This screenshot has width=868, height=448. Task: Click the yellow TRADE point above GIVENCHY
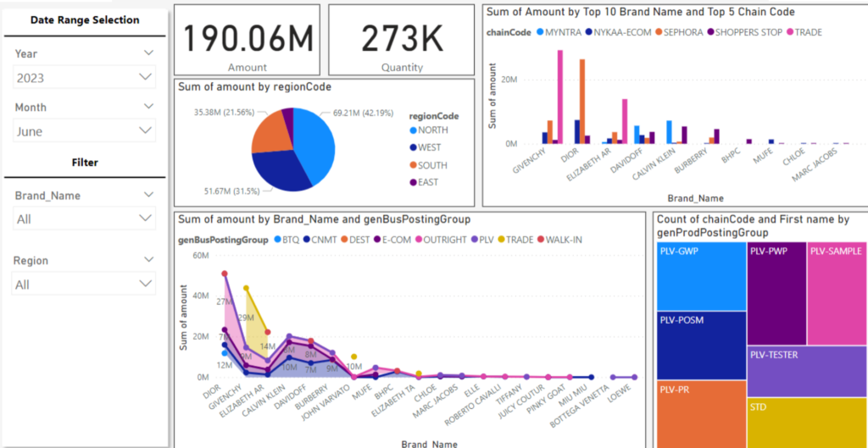click(x=247, y=288)
